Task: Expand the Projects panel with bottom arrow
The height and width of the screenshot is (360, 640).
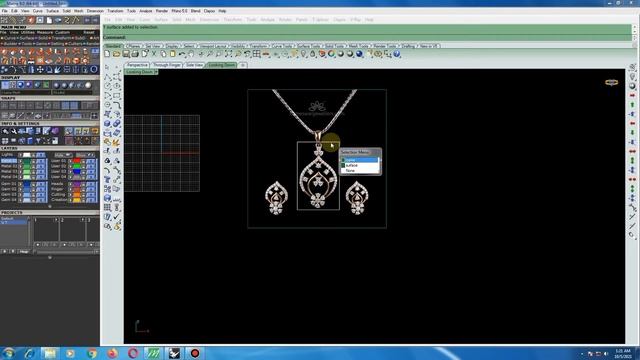Action: 50,258
